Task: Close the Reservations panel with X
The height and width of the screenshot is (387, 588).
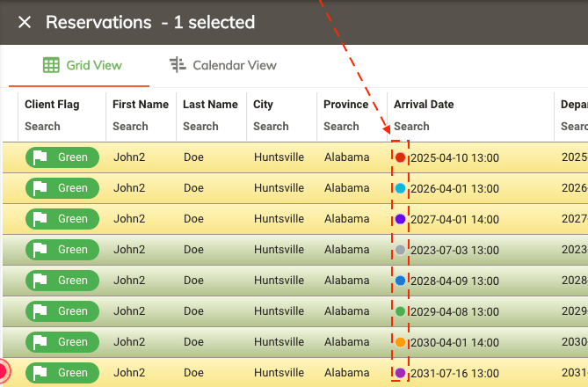Action: pos(25,22)
